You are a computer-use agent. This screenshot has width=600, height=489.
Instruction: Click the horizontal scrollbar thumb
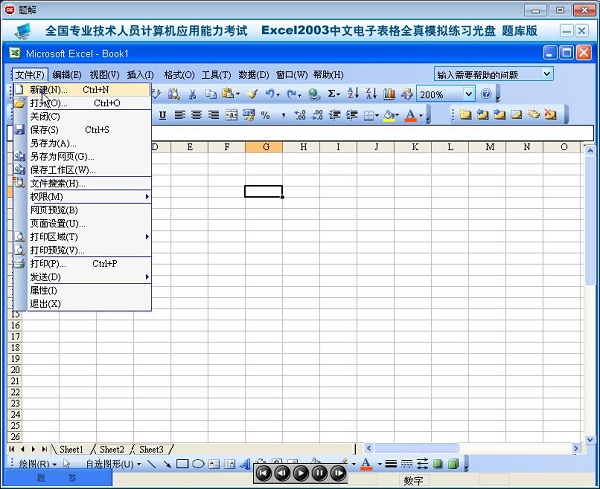pyautogui.click(x=416, y=448)
